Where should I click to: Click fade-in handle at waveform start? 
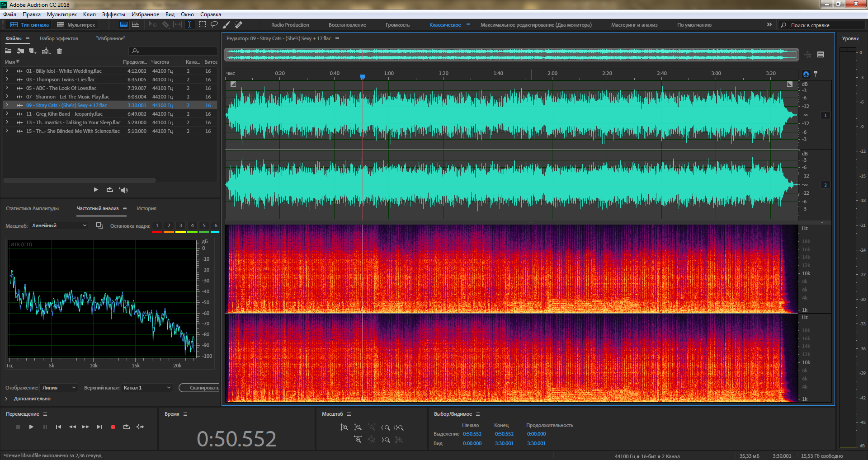[233, 84]
